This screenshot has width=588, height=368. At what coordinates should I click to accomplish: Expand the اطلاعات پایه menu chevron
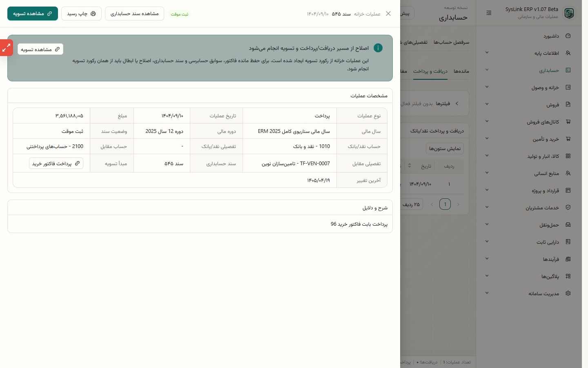tap(487, 53)
